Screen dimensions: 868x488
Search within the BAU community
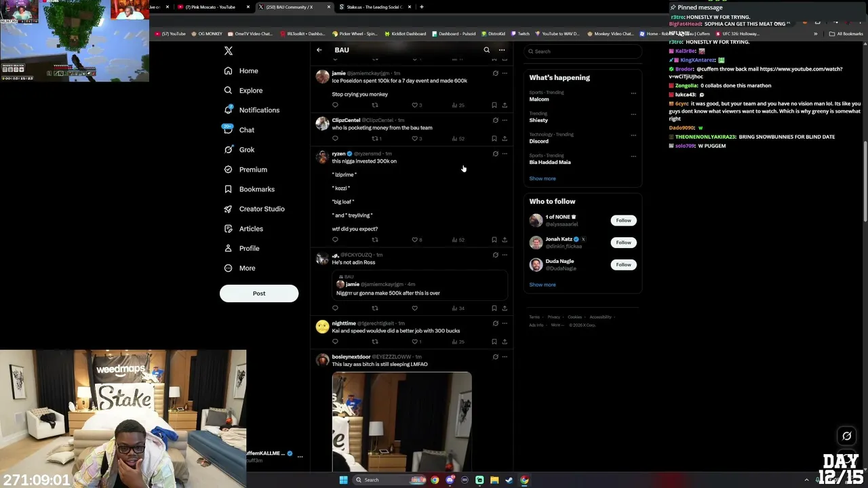(x=486, y=50)
